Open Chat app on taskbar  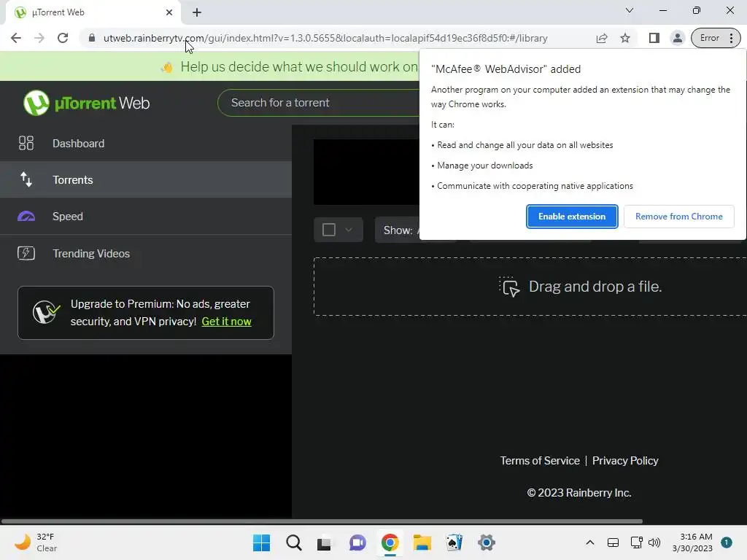[357, 542]
